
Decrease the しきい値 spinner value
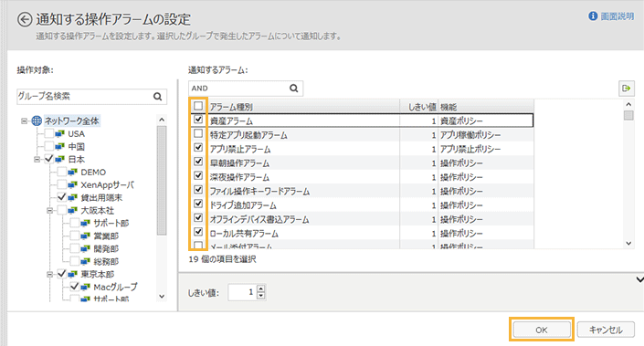pos(261,296)
